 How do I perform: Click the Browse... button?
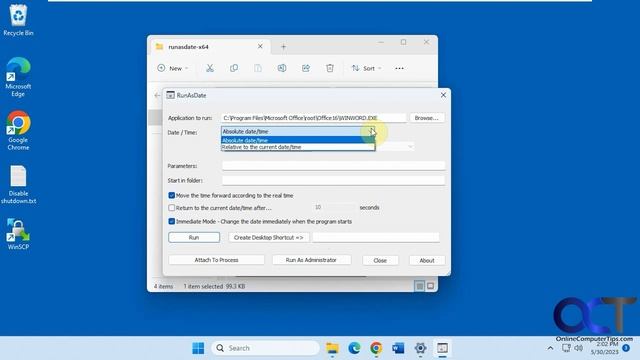tap(427, 118)
